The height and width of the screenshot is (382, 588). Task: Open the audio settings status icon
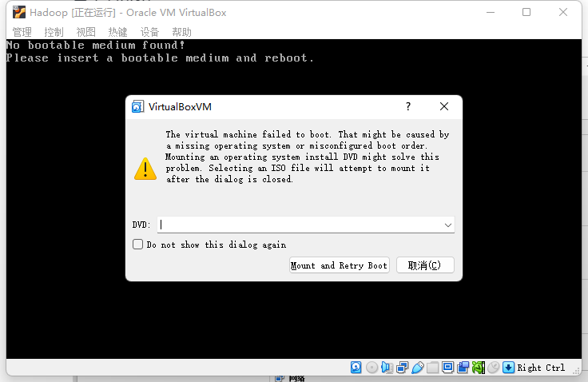point(387,368)
